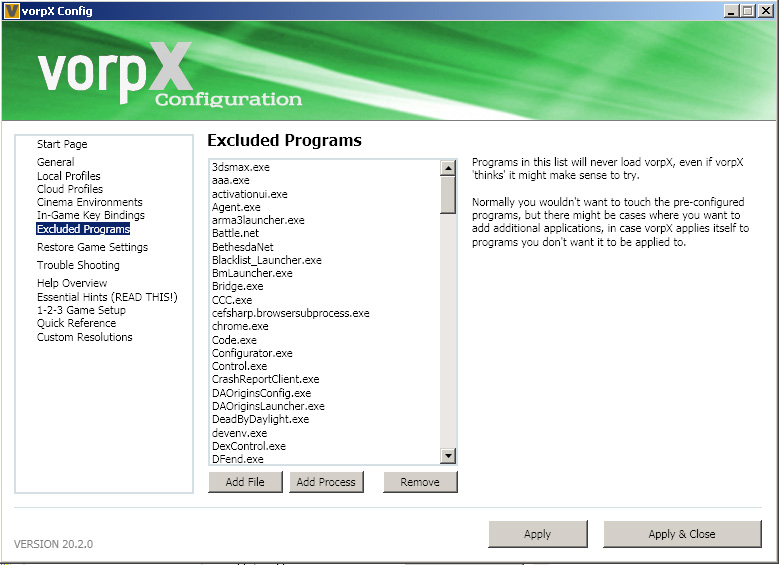Open Help Overview page

click(72, 283)
